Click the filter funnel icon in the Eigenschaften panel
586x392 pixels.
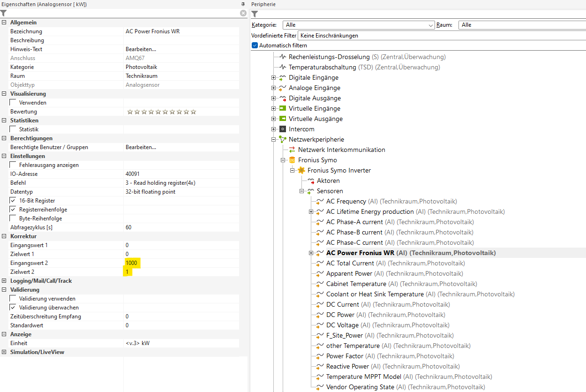tap(4, 13)
